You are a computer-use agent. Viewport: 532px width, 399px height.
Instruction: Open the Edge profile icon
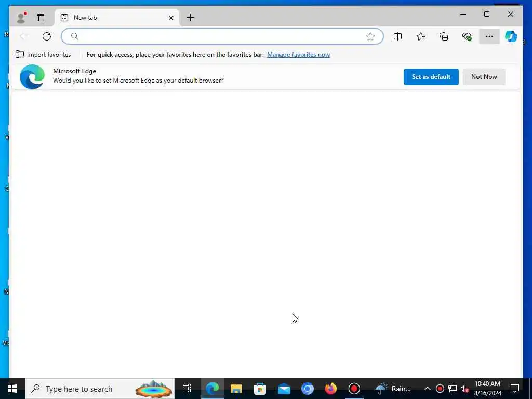[21, 18]
